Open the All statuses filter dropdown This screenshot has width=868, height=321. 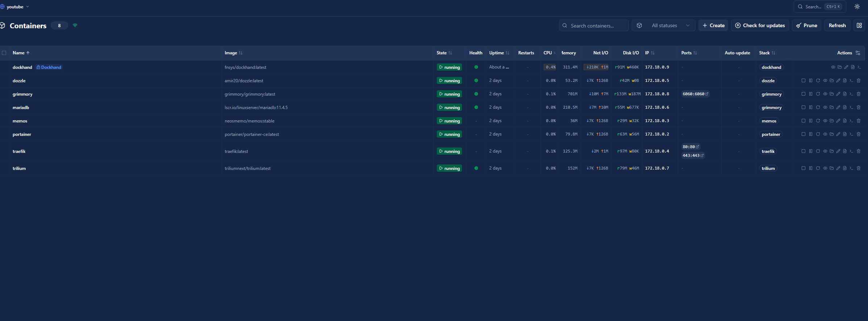click(x=664, y=25)
